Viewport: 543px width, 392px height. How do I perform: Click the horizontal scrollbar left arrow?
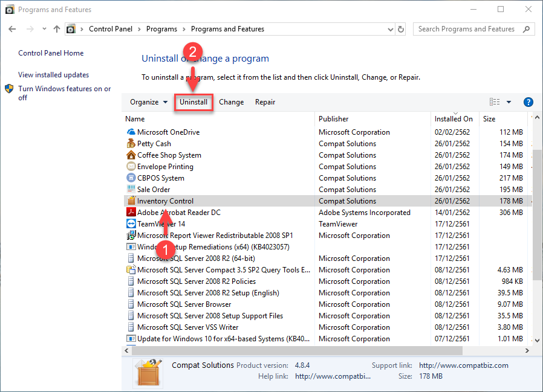pyautogui.click(x=127, y=350)
